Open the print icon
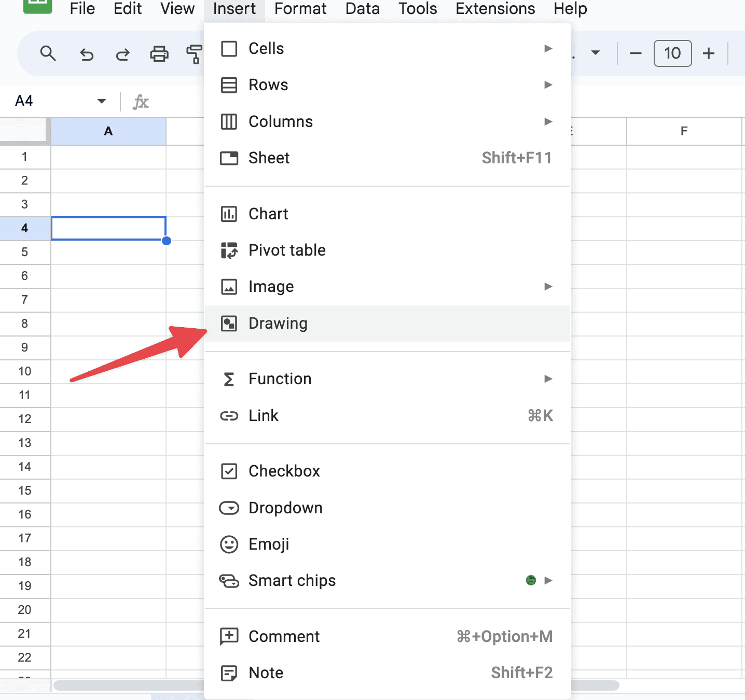This screenshot has width=745, height=700. 159,53
